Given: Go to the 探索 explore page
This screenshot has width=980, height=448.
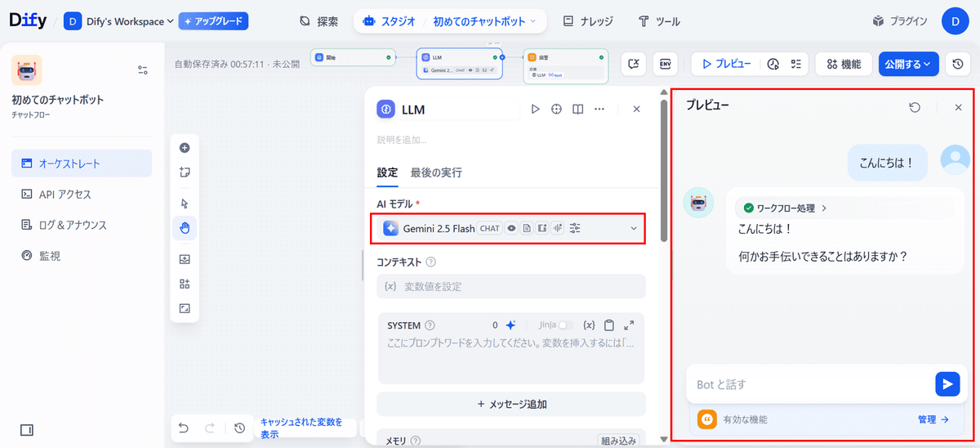Looking at the screenshot, I should [318, 21].
